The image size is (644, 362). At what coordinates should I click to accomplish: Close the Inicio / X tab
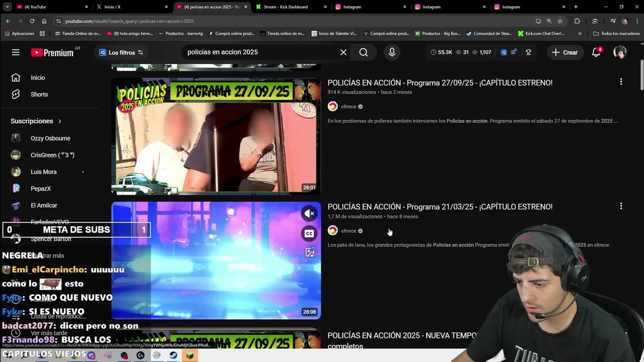(x=166, y=7)
